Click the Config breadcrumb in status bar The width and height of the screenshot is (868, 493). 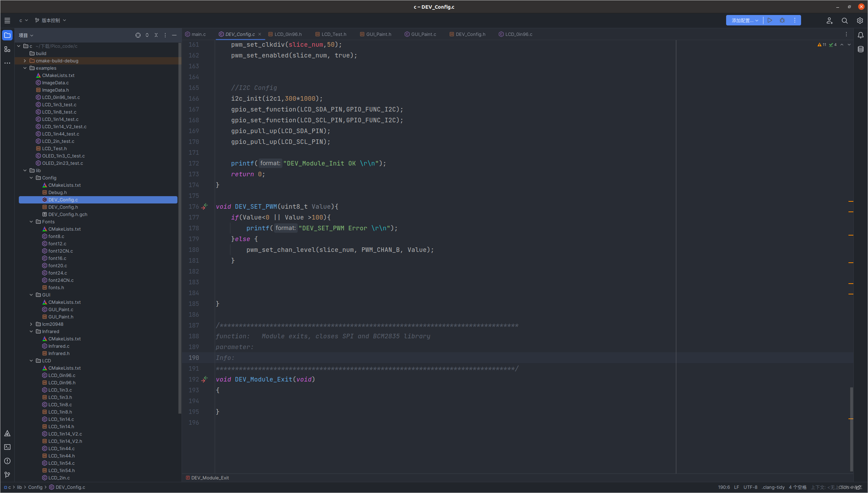pos(35,487)
